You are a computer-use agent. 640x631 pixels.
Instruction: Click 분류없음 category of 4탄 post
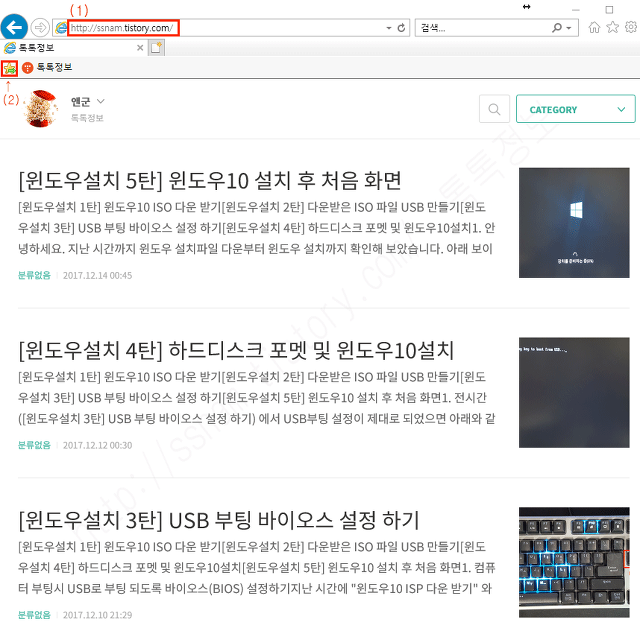coord(34,445)
